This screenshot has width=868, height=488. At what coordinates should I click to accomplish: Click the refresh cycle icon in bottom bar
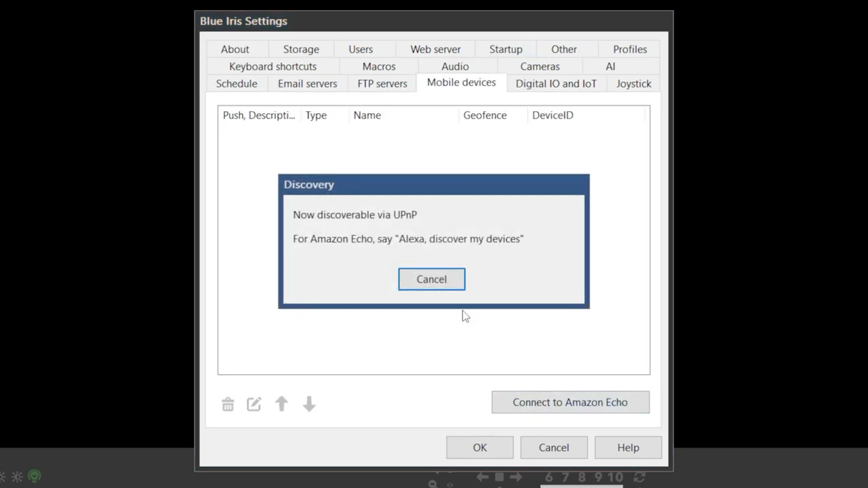pos(639,477)
